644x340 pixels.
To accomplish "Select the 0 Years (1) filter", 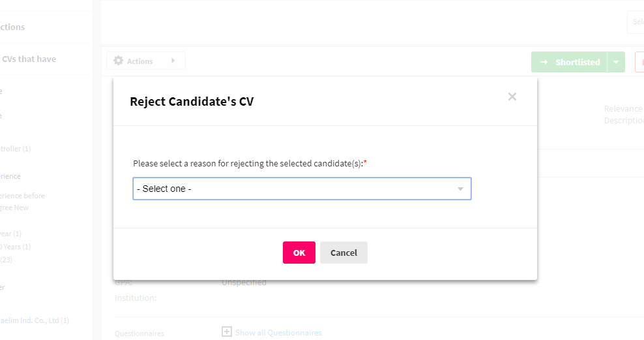I will pos(15,247).
